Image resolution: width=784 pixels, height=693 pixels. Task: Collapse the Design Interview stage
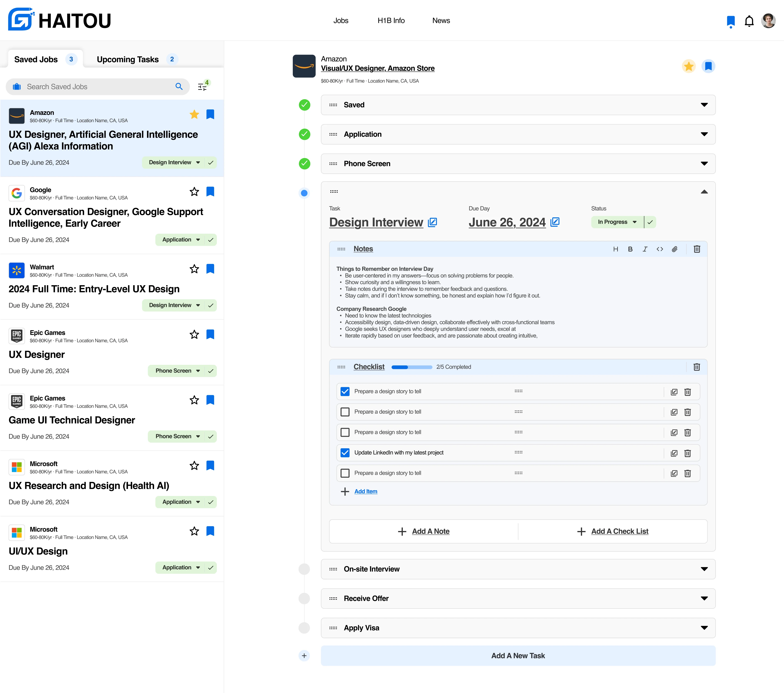(x=704, y=192)
